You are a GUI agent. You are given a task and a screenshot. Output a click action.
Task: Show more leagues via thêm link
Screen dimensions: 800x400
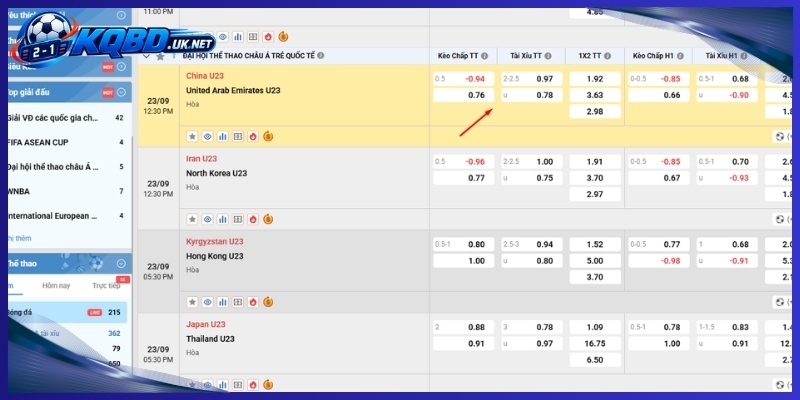(20, 238)
